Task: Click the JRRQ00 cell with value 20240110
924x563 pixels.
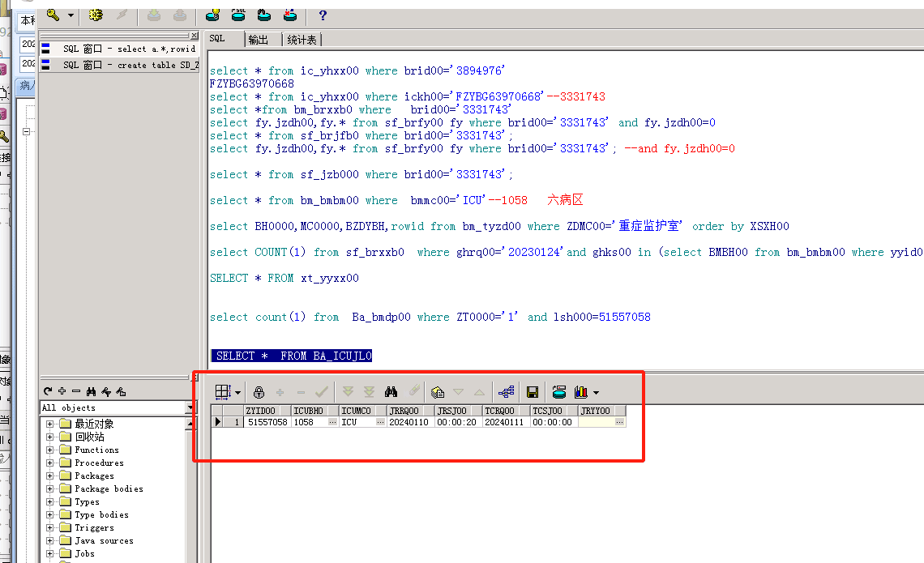Action: [409, 422]
